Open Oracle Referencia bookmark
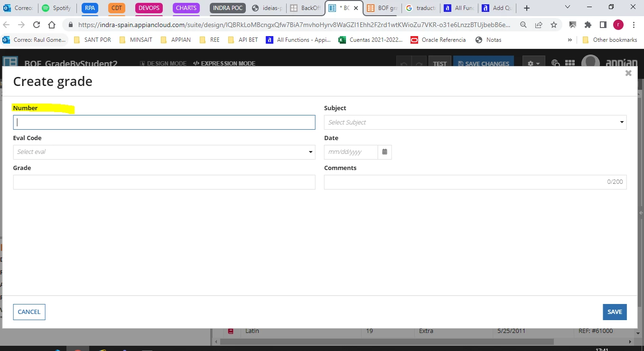Screen dimensions: 644x351 (439, 40)
